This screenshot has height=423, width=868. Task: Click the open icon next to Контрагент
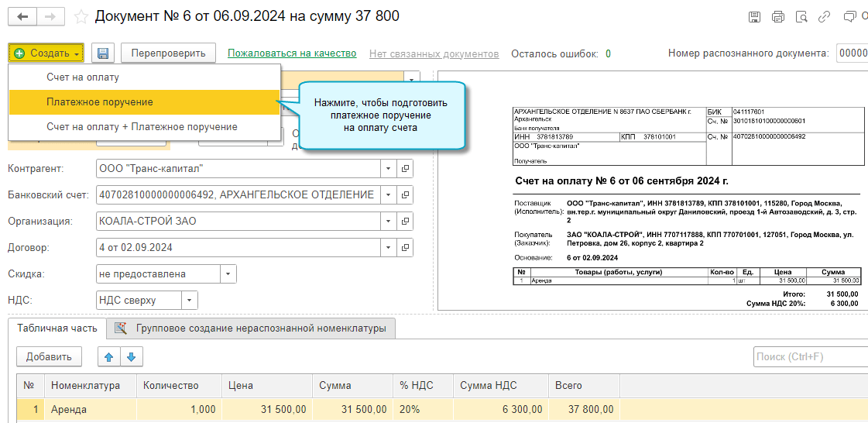coord(404,169)
